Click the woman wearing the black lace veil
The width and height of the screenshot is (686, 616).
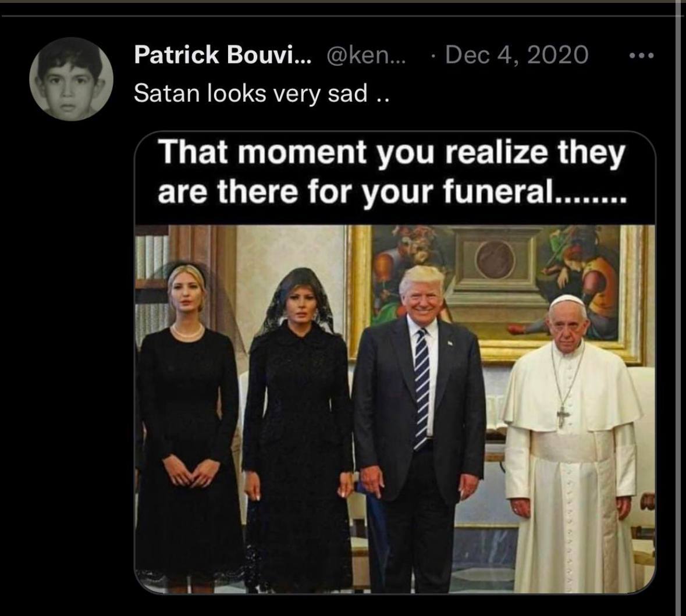coord(299,430)
